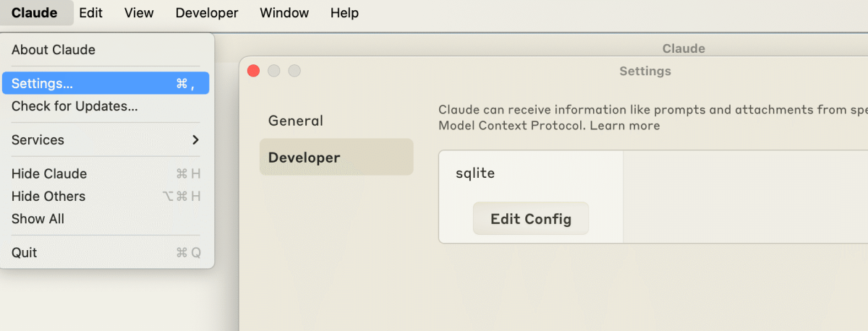Screen dimensions: 868x331
Task: Open the Claude application menu in menu bar
Action: click(34, 13)
